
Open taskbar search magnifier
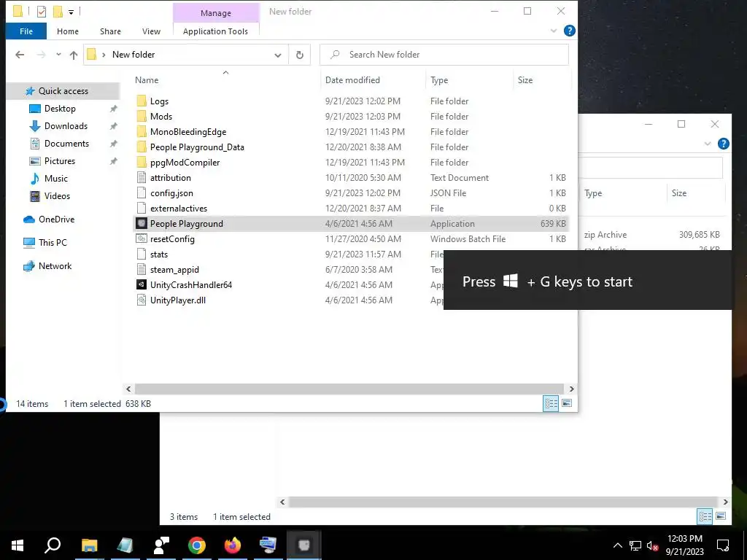coord(53,545)
